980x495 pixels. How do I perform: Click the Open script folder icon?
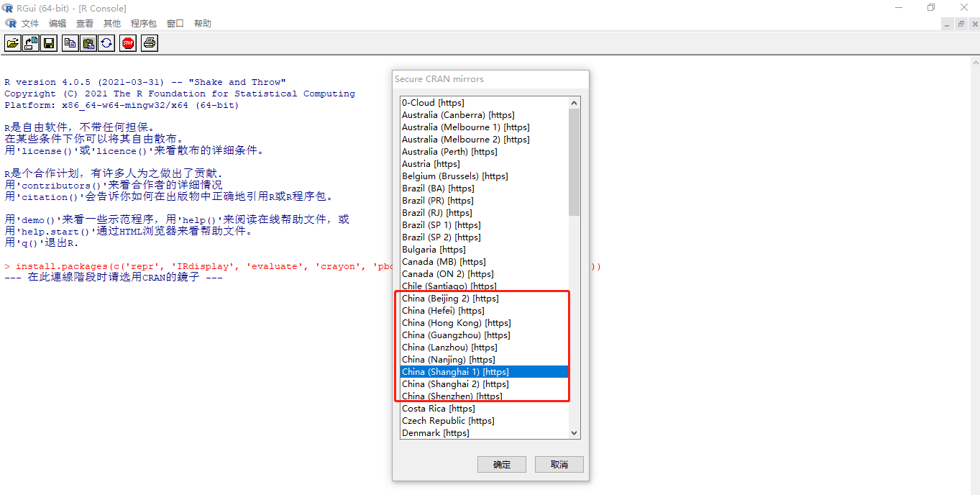pyautogui.click(x=13, y=43)
